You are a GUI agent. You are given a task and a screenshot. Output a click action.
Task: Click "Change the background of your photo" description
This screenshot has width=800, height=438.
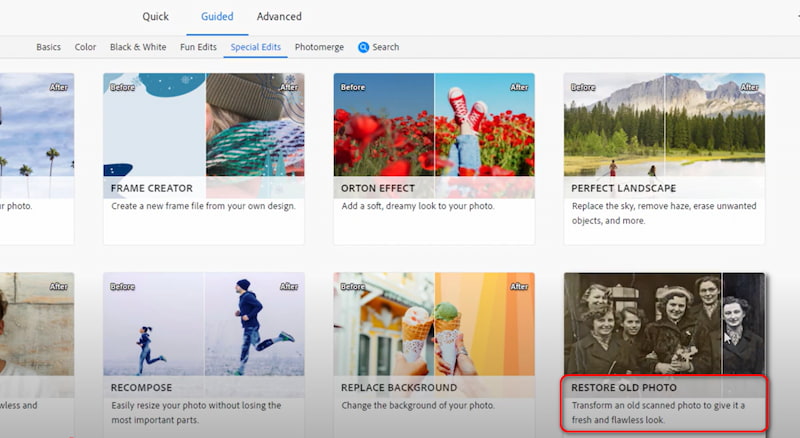pyautogui.click(x=418, y=405)
